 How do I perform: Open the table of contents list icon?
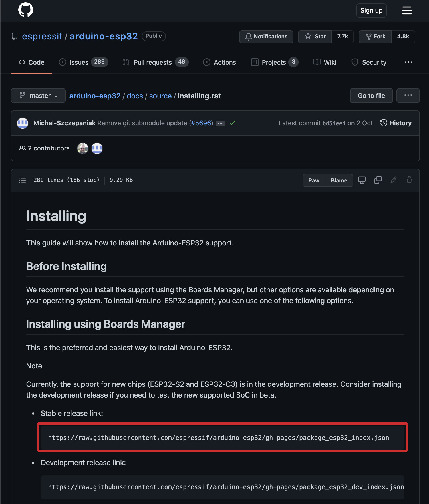[x=23, y=180]
